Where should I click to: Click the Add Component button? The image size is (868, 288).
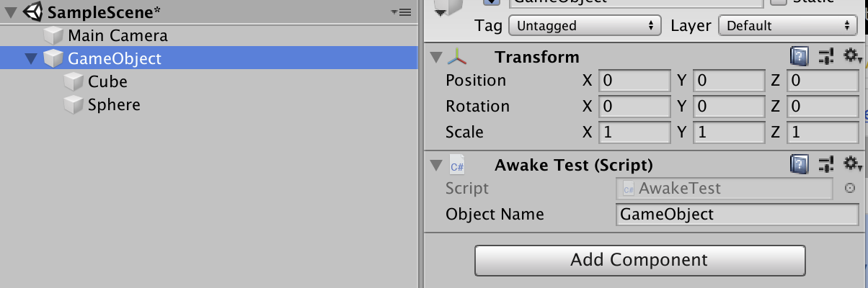[x=639, y=259]
